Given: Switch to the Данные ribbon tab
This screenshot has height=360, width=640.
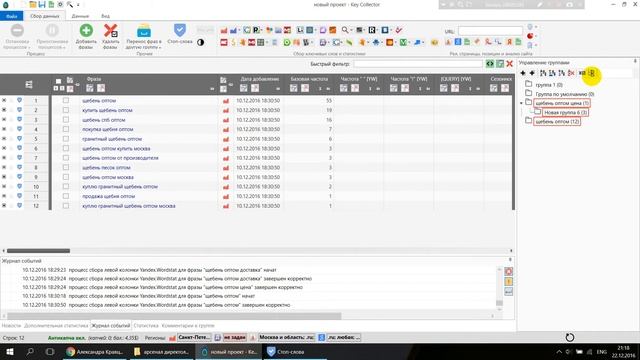Looking at the screenshot, I should (x=80, y=16).
